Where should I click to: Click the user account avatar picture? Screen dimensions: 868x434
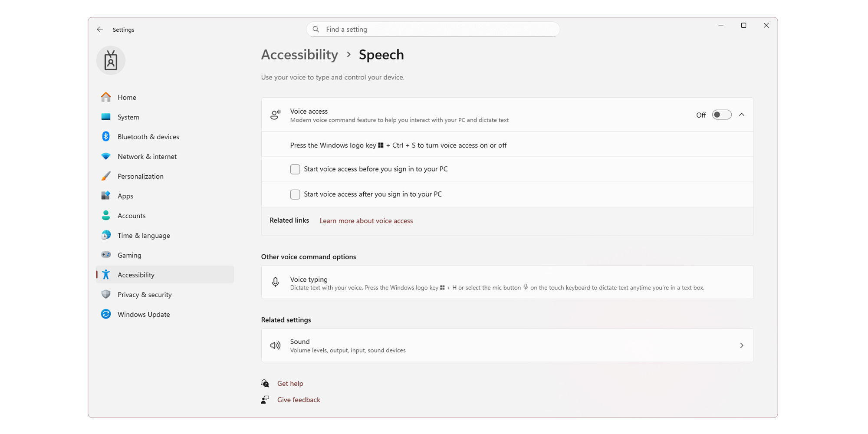pos(110,60)
